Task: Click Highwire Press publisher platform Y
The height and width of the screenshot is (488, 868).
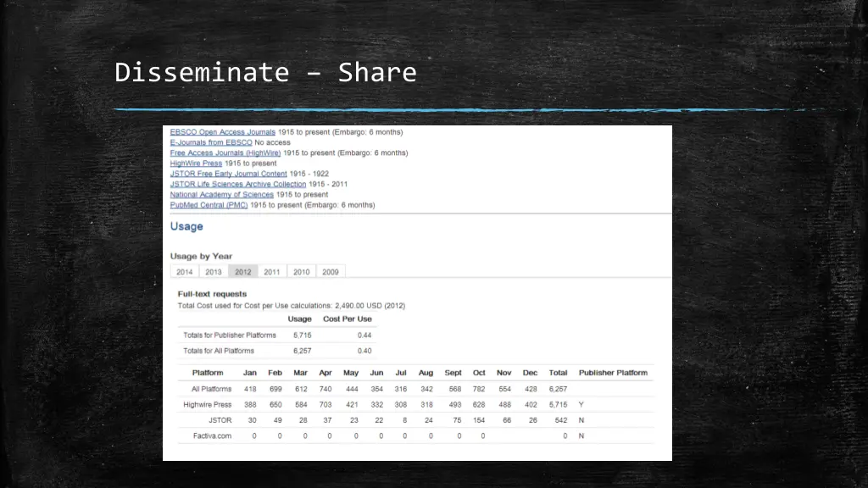Action: pos(581,404)
